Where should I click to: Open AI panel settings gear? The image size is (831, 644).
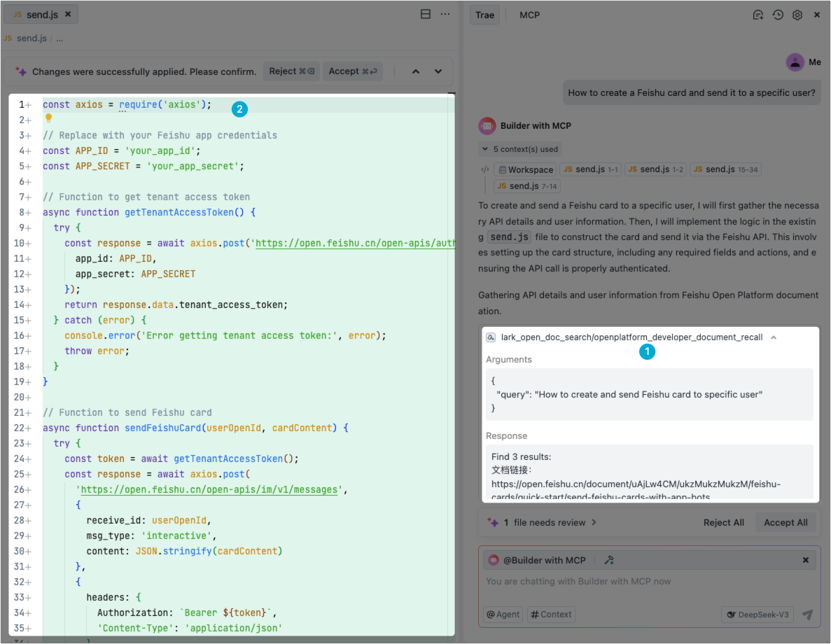[797, 15]
